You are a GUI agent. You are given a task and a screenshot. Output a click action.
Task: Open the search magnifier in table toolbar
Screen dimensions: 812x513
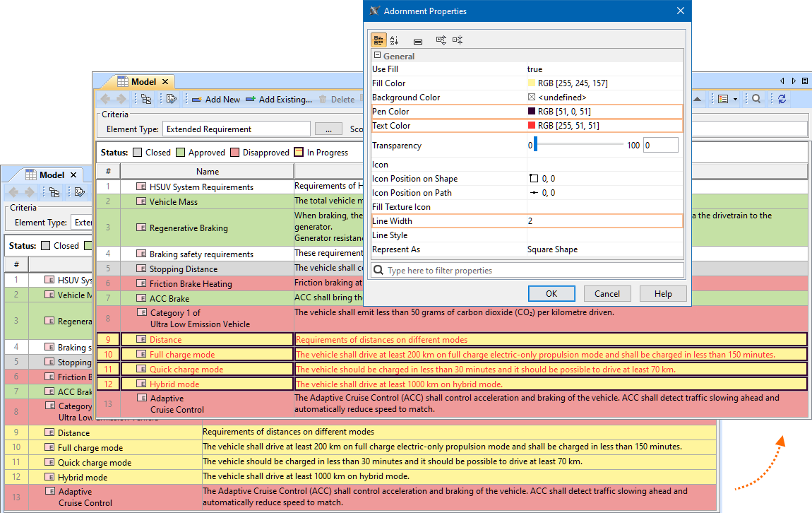756,100
